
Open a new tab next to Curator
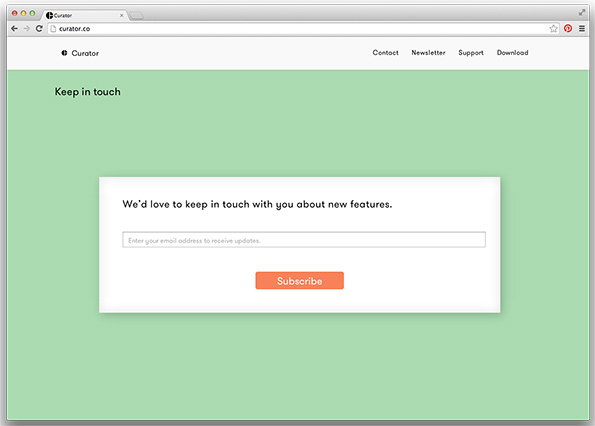[x=136, y=16]
